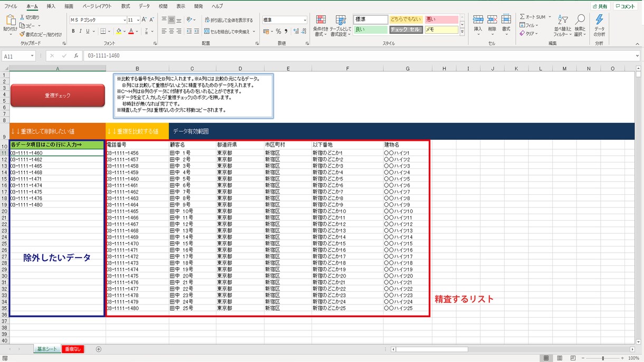Expand the AutoSum (オート SUM) dropdown arrow

tap(550, 17)
